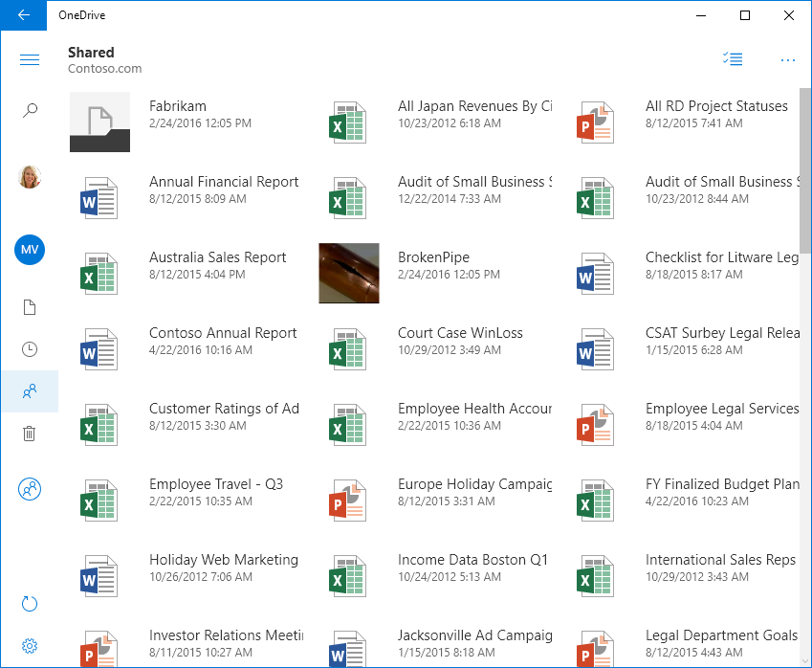This screenshot has height=668, width=812.
Task: Open the Recent files view
Action: point(29,348)
